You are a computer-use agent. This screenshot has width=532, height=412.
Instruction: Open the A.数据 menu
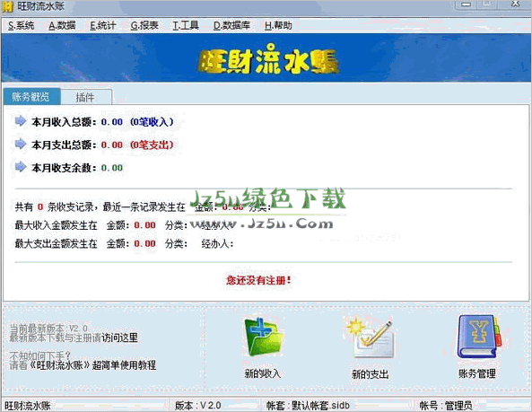click(62, 25)
